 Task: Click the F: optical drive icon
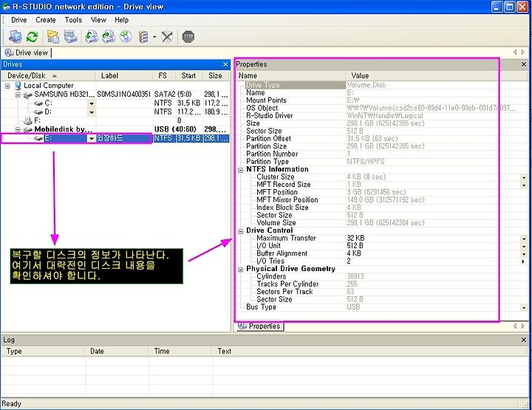click(x=28, y=120)
